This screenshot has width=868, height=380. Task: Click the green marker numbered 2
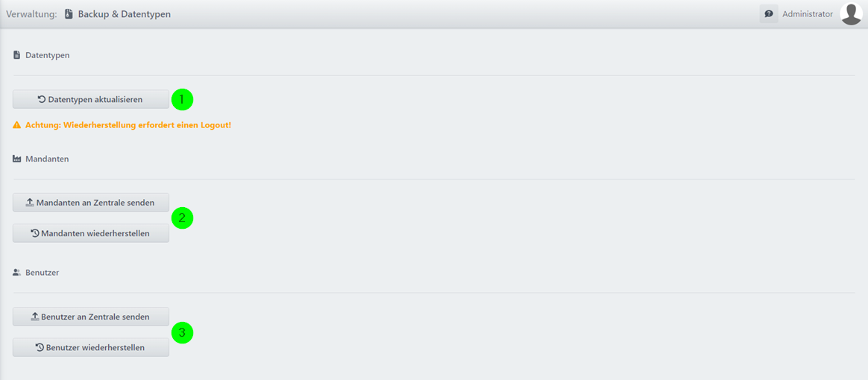point(182,218)
